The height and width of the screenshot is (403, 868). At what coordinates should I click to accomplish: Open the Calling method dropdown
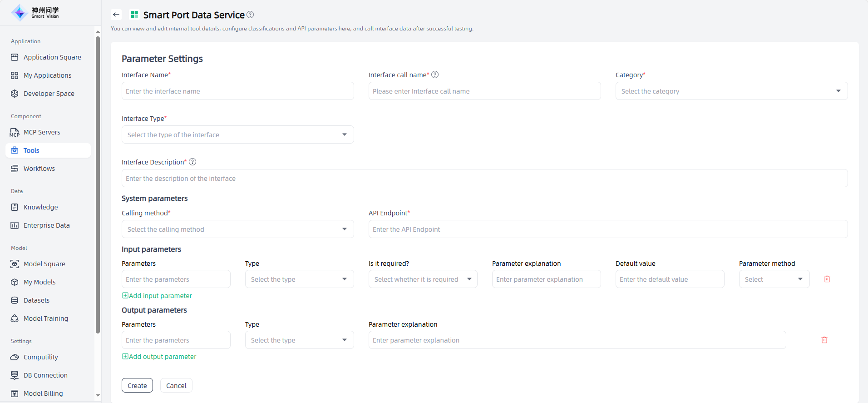237,229
